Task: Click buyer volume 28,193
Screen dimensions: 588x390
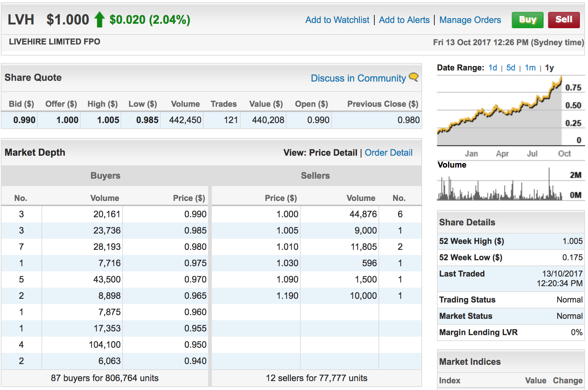Action: pyautogui.click(x=107, y=247)
